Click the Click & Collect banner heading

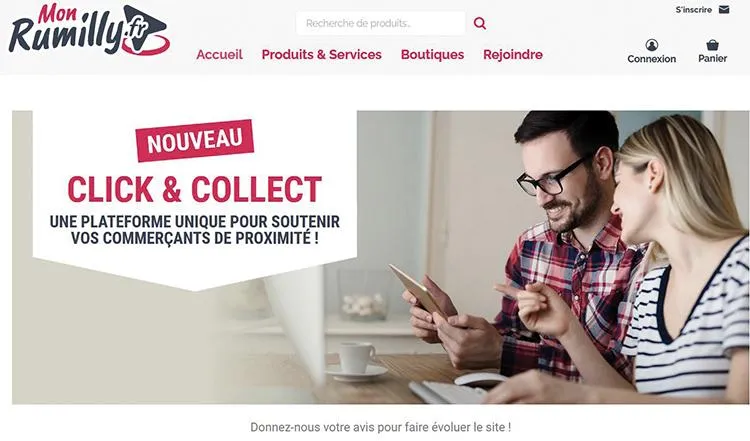point(195,189)
